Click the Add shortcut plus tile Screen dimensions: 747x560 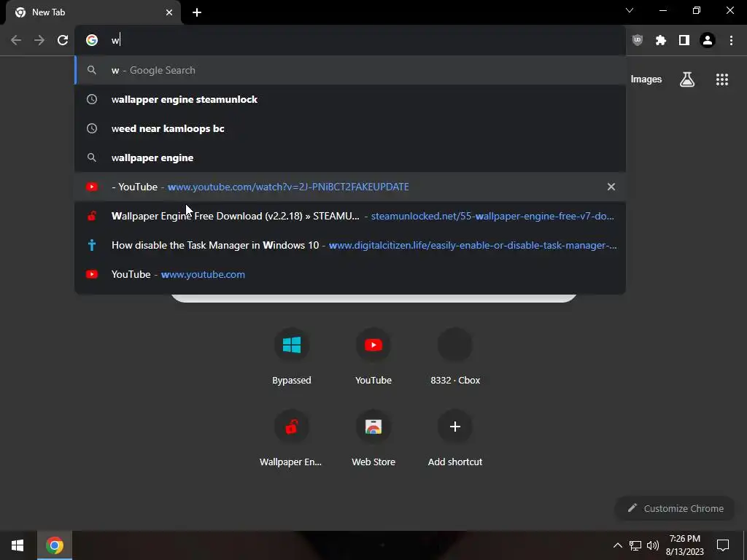(455, 438)
